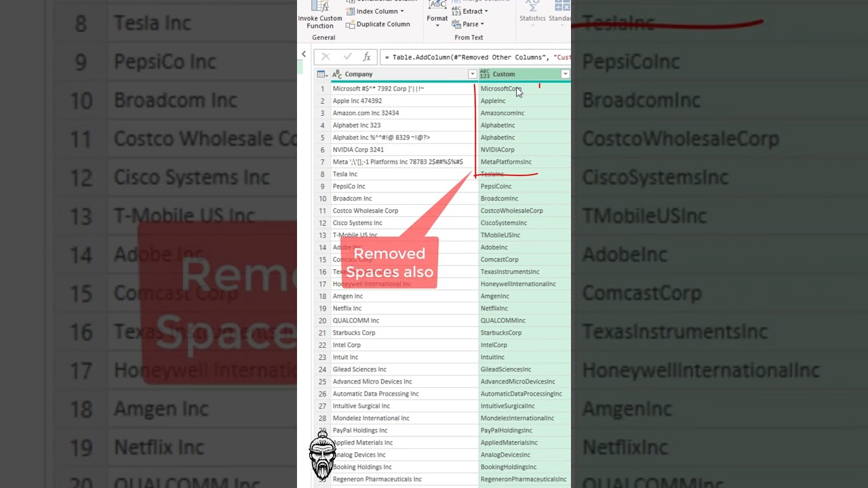The image size is (868, 488).
Task: Select the 'NVIDIACorp' Custom cell
Action: (524, 150)
